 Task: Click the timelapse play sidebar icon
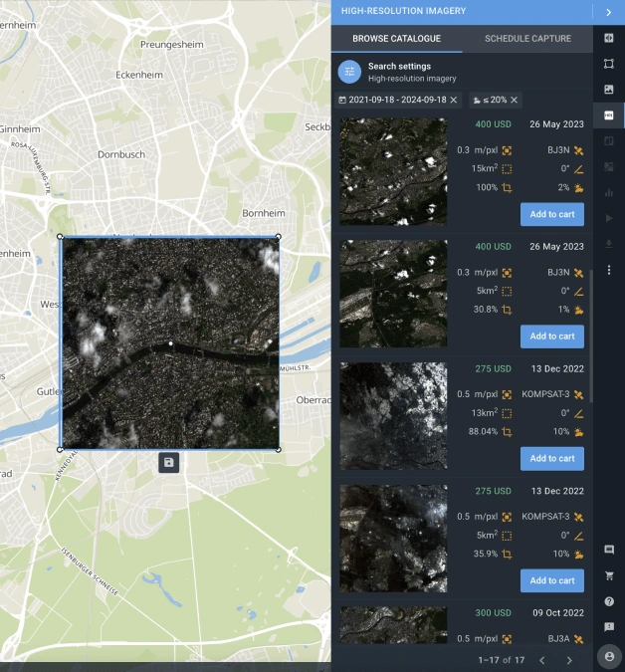pyautogui.click(x=609, y=219)
